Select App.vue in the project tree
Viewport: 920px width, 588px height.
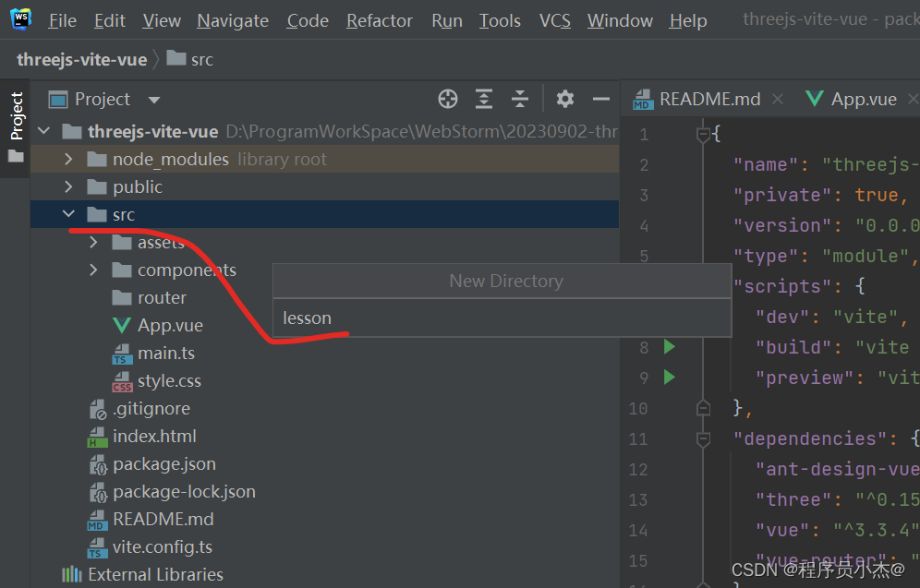(158, 325)
